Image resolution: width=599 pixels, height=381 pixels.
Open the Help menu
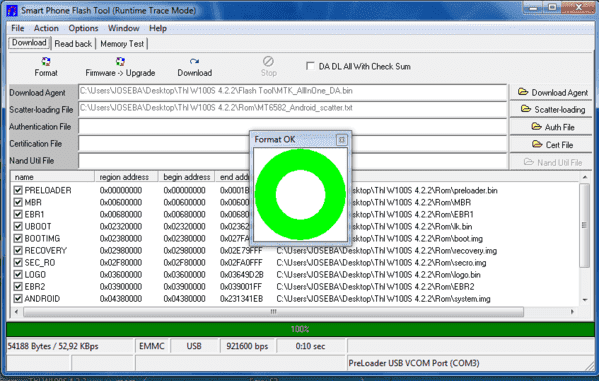tap(158, 28)
